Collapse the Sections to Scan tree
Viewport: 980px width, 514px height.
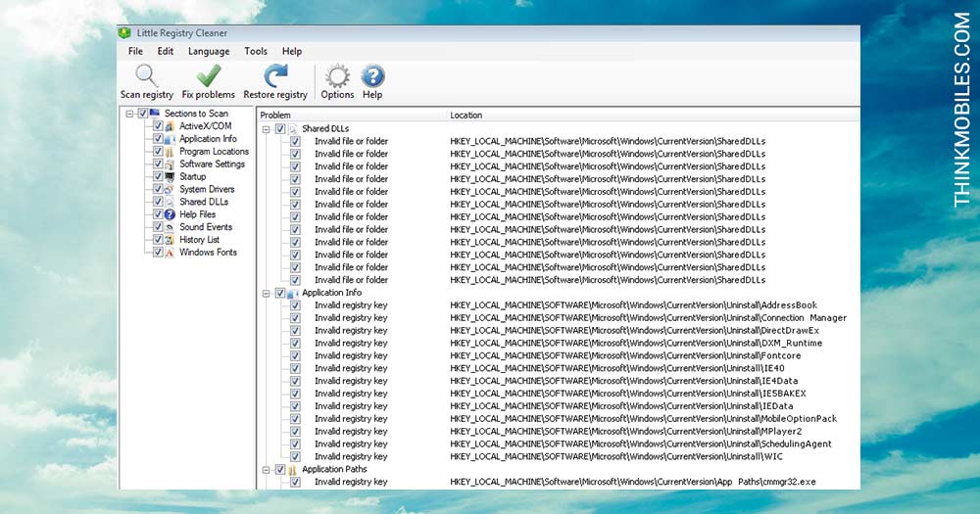coord(129,114)
